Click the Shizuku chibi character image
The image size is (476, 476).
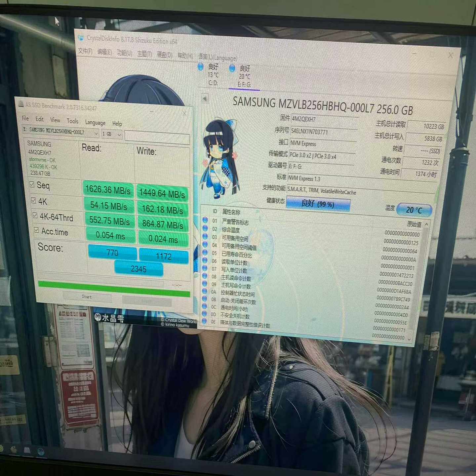[219, 159]
